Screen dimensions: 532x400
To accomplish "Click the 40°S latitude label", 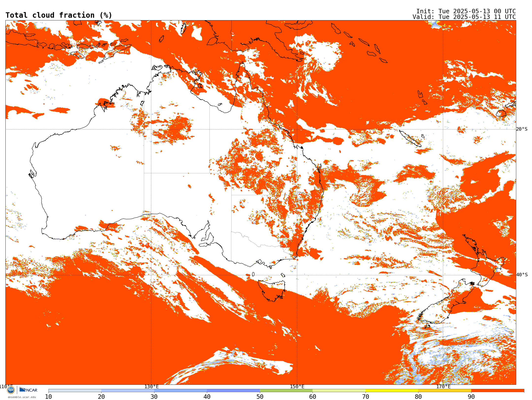I will pos(522,275).
